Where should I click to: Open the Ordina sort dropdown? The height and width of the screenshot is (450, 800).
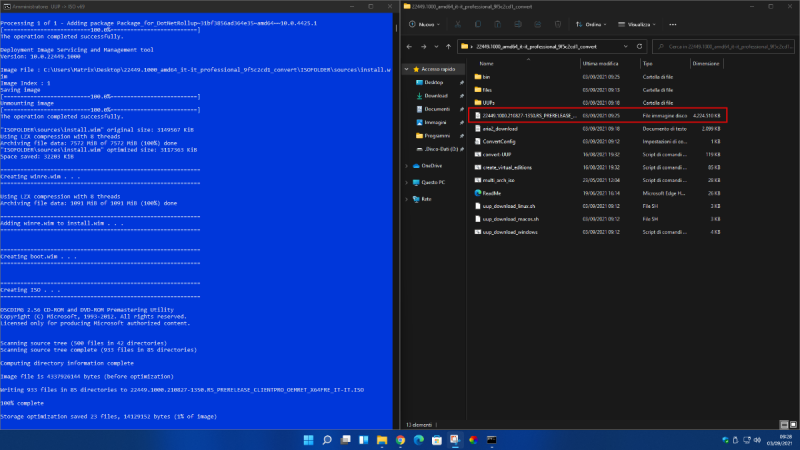[590, 24]
